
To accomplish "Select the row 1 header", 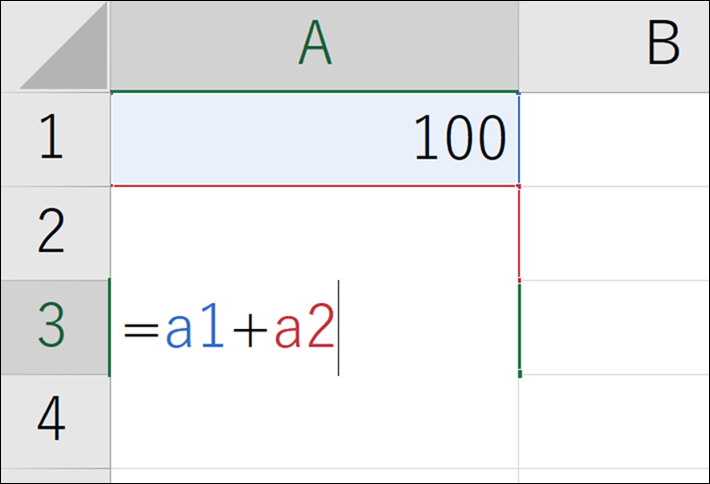I will tap(55, 139).
